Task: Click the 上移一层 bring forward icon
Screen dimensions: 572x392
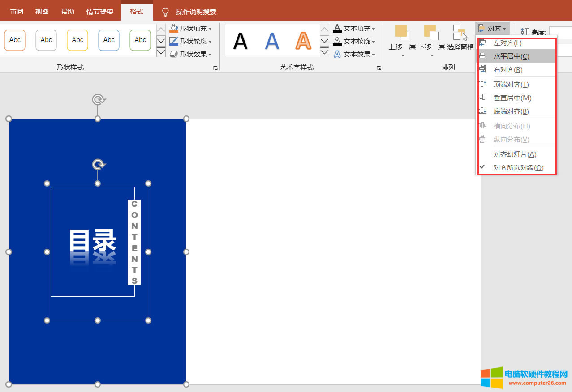Action: coord(402,33)
